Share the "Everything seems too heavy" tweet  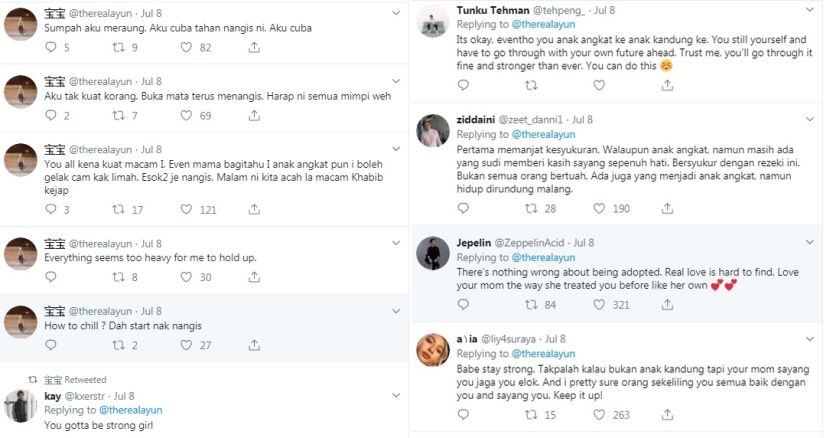[255, 278]
